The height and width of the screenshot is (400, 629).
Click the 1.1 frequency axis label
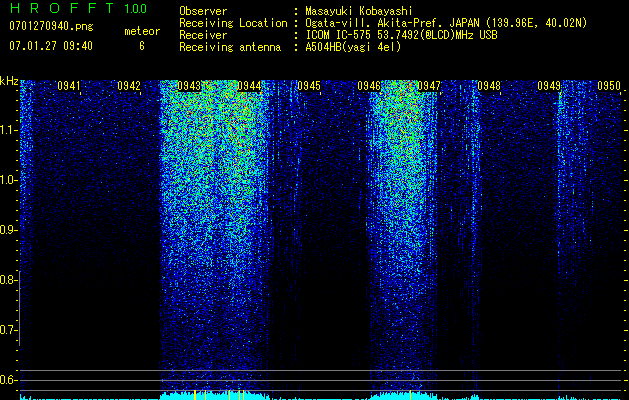pyautogui.click(x=8, y=130)
